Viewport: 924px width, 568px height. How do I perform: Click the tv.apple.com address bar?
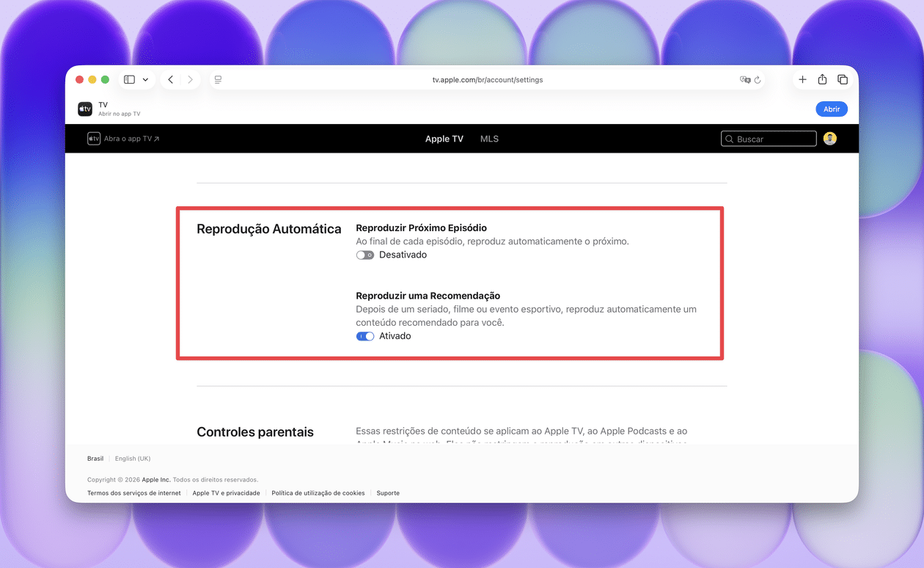pos(488,79)
